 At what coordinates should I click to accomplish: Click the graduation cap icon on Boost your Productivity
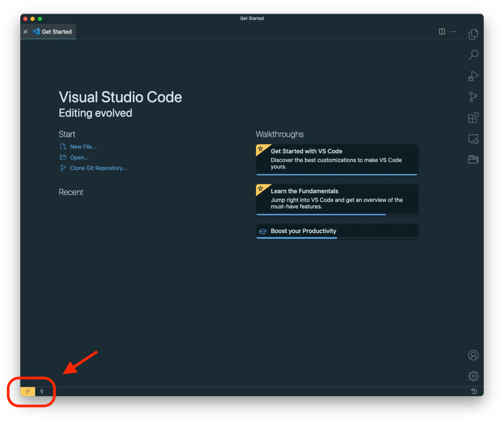tap(263, 231)
